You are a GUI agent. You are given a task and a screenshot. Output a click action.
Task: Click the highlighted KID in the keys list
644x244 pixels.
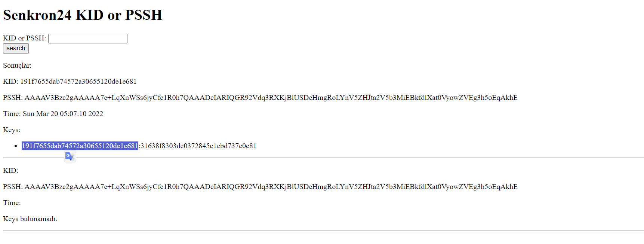[80, 146]
